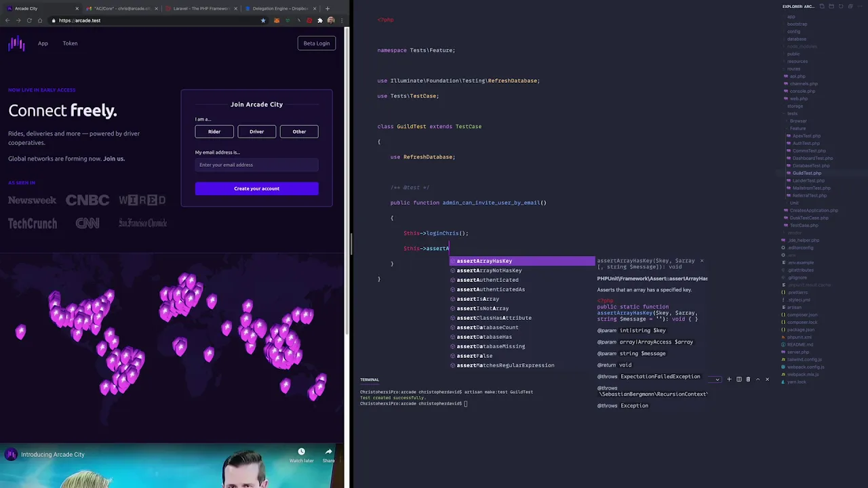The width and height of the screenshot is (868, 488).
Task: Close the terminal panel
Action: (767, 379)
